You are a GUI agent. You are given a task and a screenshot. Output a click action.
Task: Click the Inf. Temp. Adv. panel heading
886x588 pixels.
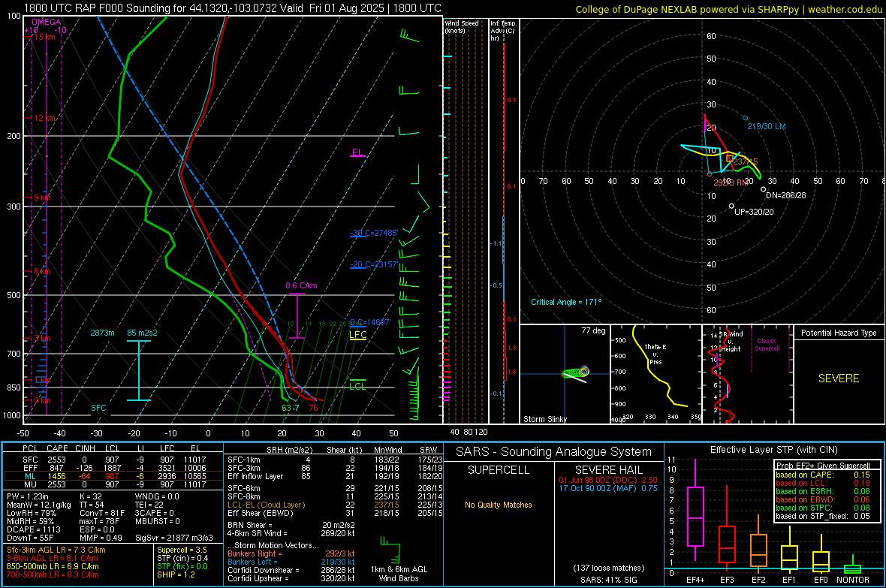(503, 31)
